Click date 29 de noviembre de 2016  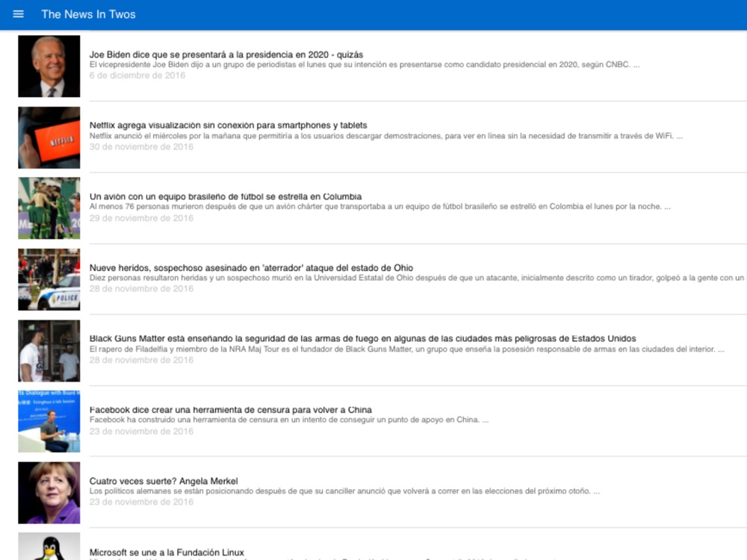[x=141, y=218]
